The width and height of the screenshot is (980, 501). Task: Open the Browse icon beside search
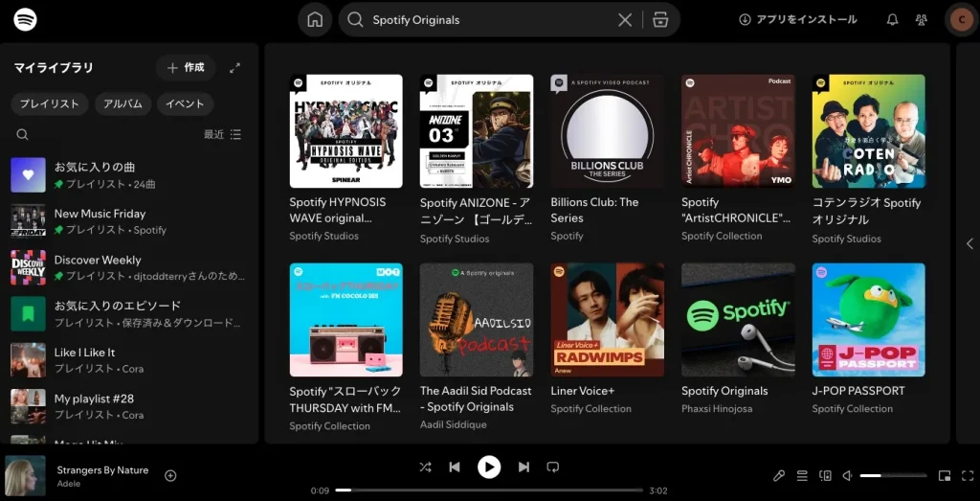tap(660, 20)
